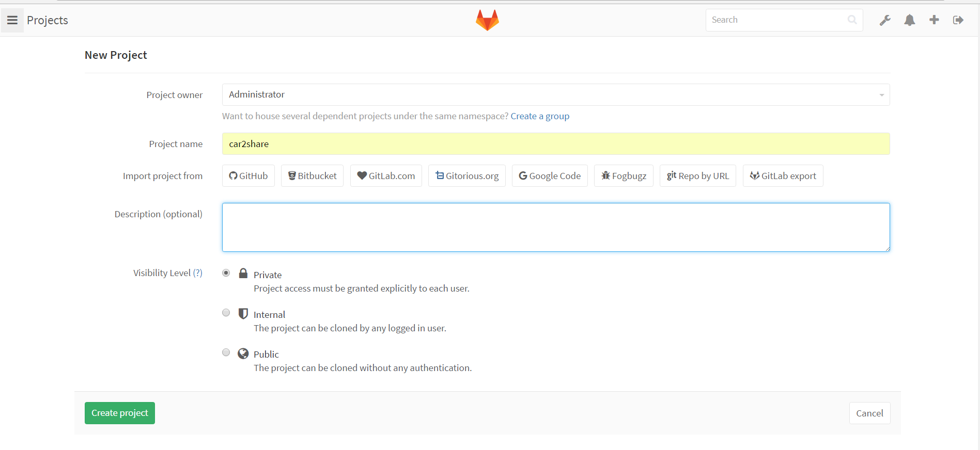980x450 pixels.
Task: Import project from GitHub
Action: click(248, 176)
